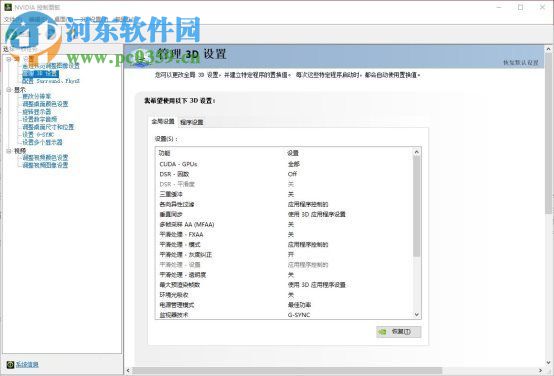The image size is (554, 376).
Task: Select the 视频 category label
Action: click(x=20, y=151)
